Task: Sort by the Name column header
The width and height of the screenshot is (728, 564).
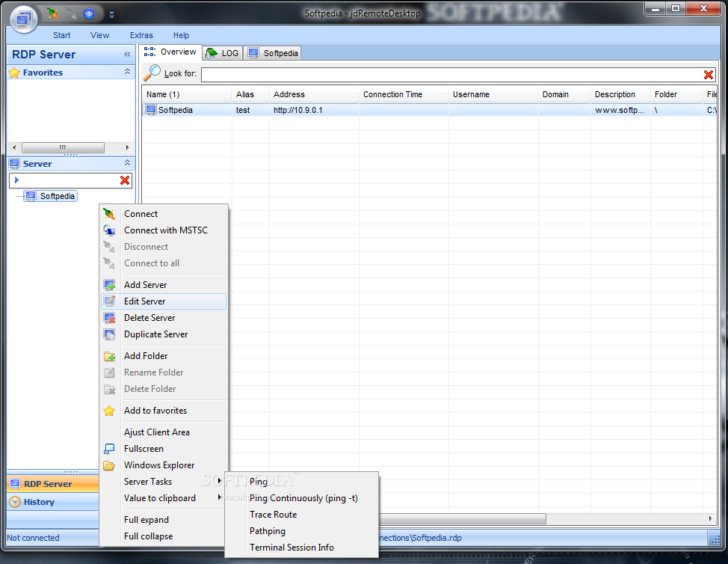Action: click(x=187, y=94)
